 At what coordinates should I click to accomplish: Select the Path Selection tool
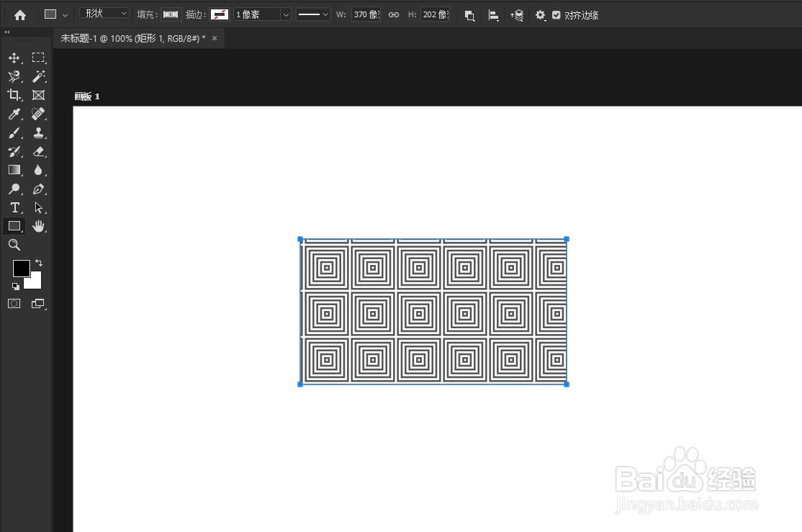click(x=38, y=207)
